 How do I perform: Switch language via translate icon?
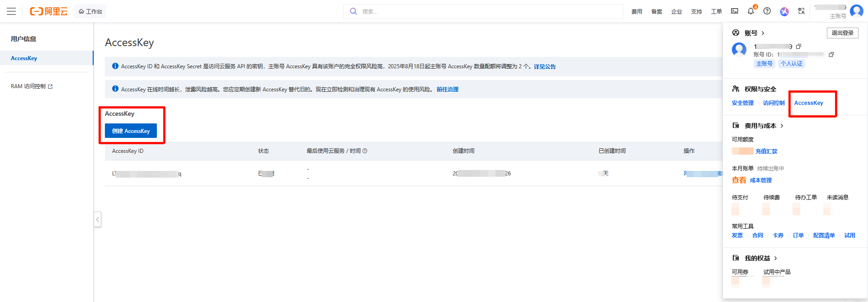pyautogui.click(x=801, y=11)
